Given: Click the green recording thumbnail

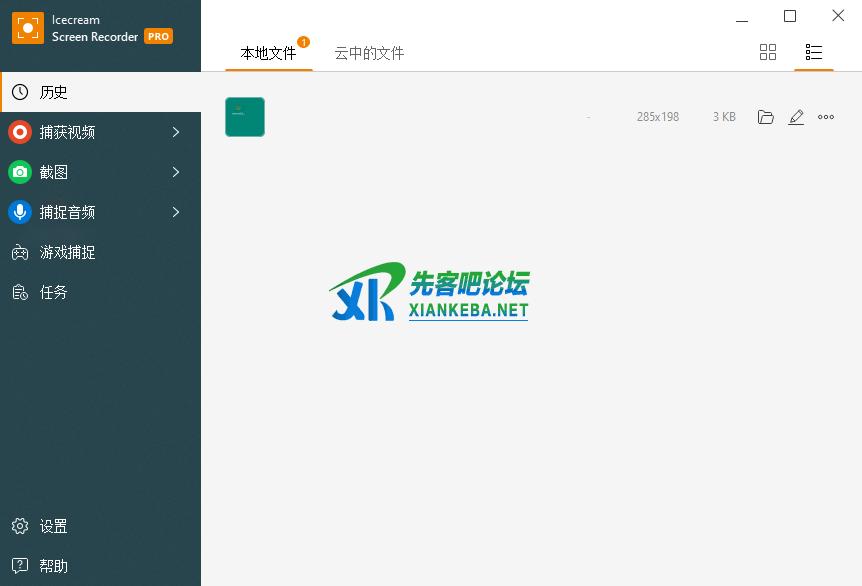Looking at the screenshot, I should click(x=245, y=117).
